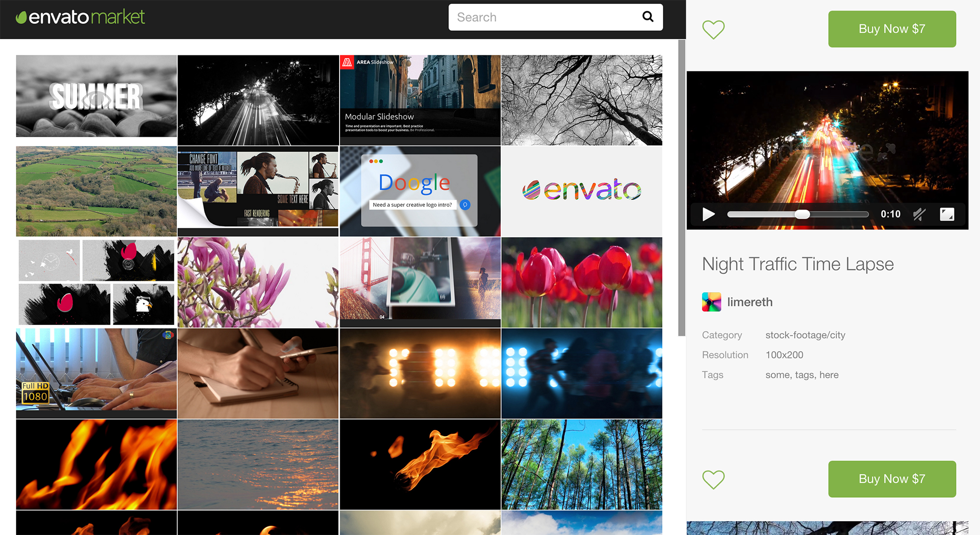
Task: Open the limereth author link
Action: [750, 302]
